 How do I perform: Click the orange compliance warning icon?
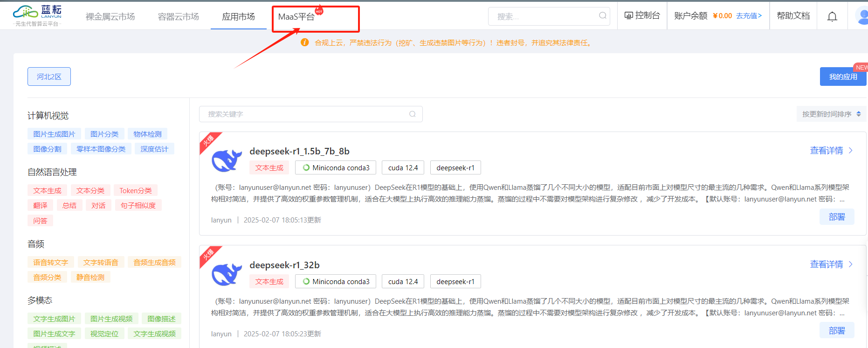click(305, 42)
